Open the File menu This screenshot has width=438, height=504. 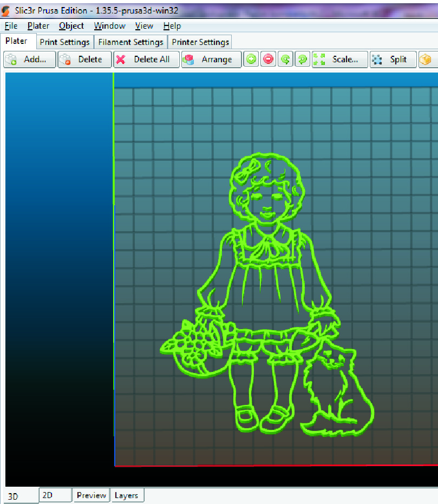[x=11, y=26]
